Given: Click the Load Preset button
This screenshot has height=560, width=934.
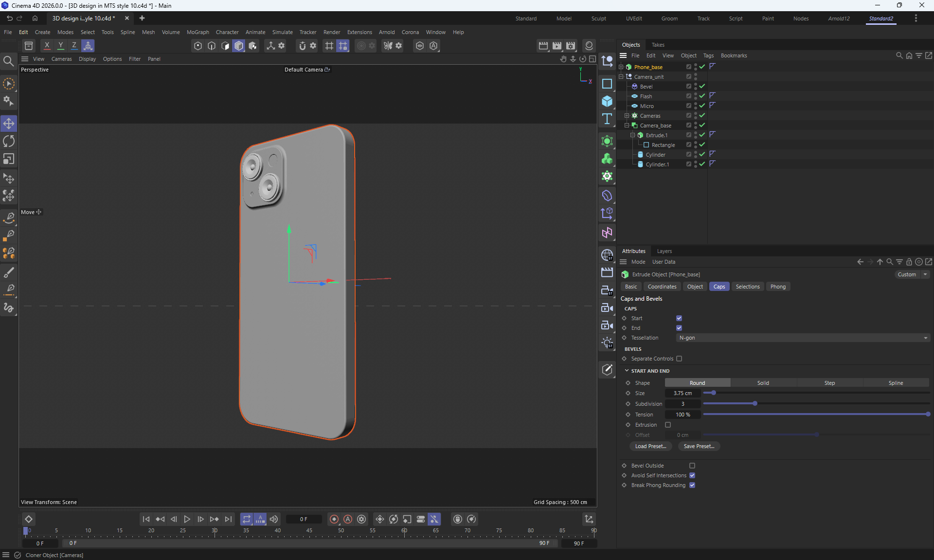Looking at the screenshot, I should [650, 446].
